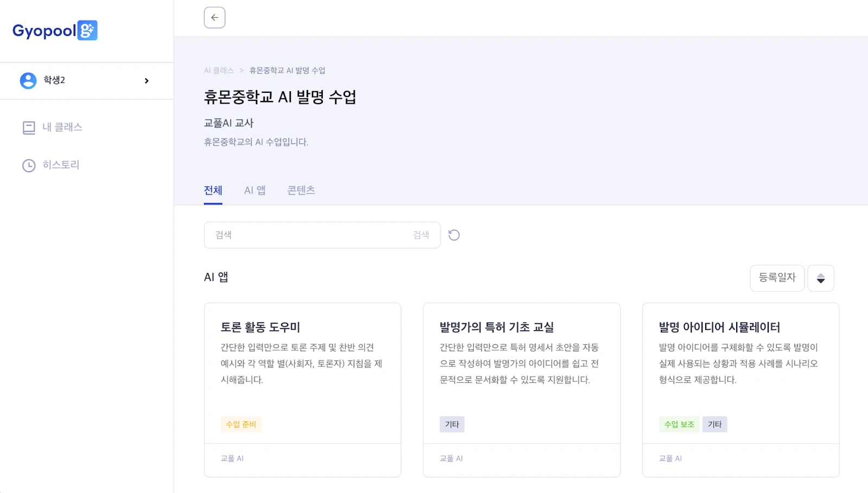868x493 pixels.
Task: Click the back arrow button
Action: tap(214, 17)
